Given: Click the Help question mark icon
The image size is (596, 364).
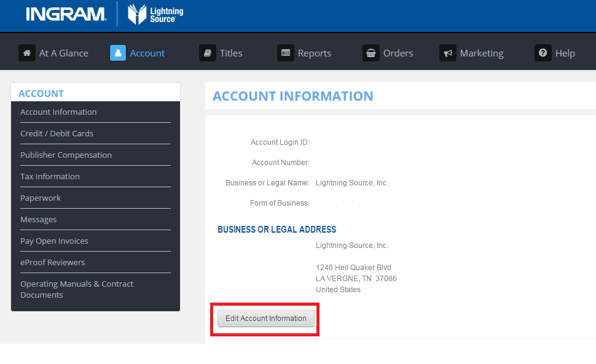Looking at the screenshot, I should pos(543,53).
